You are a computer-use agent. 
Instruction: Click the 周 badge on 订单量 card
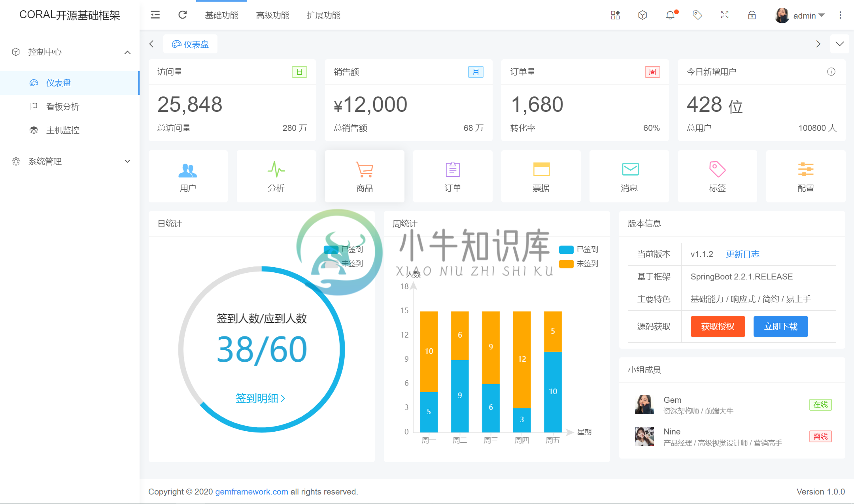pyautogui.click(x=652, y=72)
